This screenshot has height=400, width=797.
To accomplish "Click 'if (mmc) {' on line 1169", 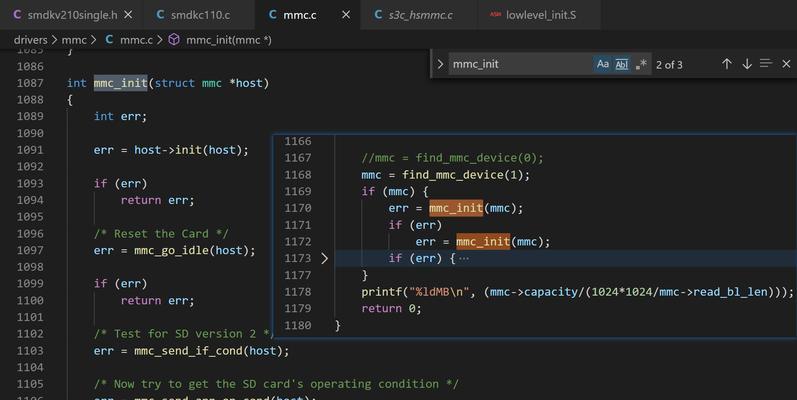I will (x=394, y=192).
